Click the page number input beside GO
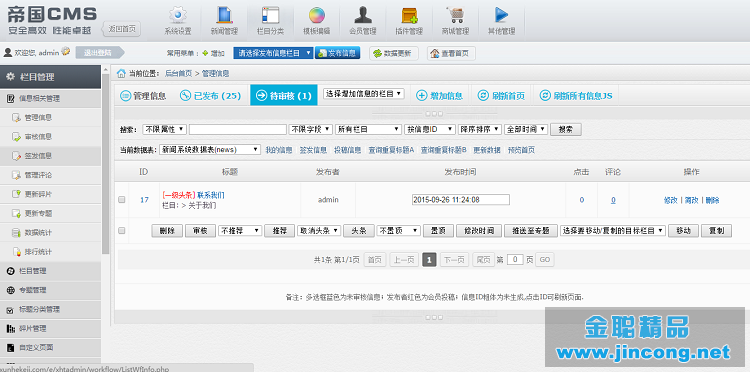This screenshot has width=750, height=372. (x=515, y=260)
